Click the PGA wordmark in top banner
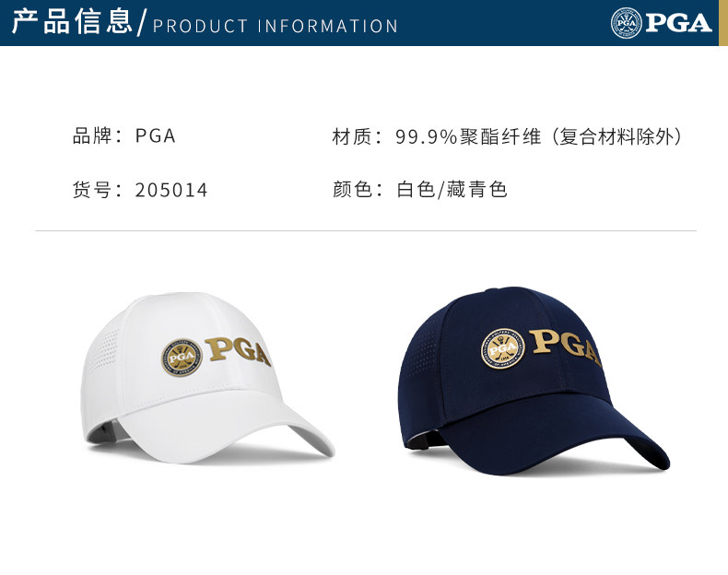Screen dimensions: 728x575 (679, 23)
